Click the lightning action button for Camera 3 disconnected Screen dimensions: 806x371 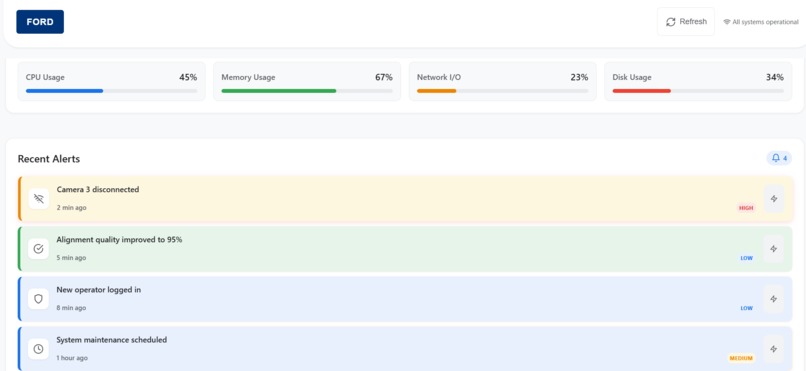[774, 198]
